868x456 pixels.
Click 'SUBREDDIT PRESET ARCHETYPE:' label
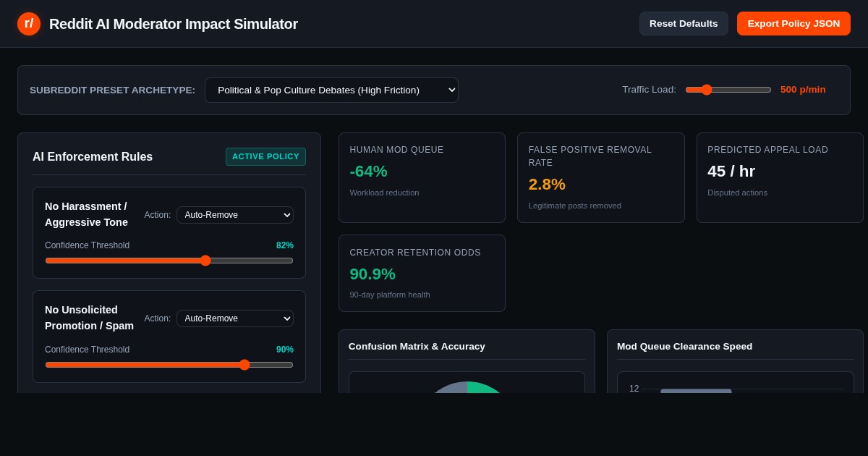112,90
